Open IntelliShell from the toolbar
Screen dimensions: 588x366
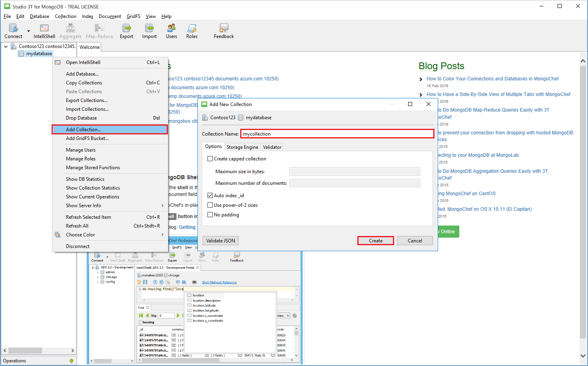click(44, 30)
